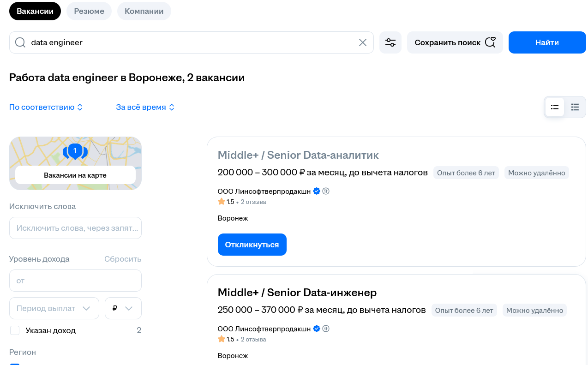Click heart-magnifier icon in Сохранить поиск

pyautogui.click(x=490, y=42)
